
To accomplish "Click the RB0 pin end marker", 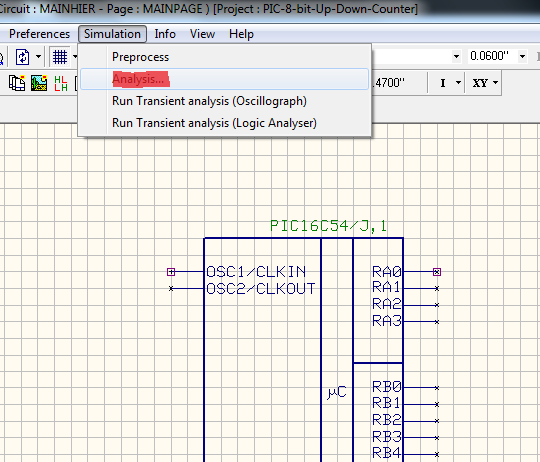I will (437, 388).
